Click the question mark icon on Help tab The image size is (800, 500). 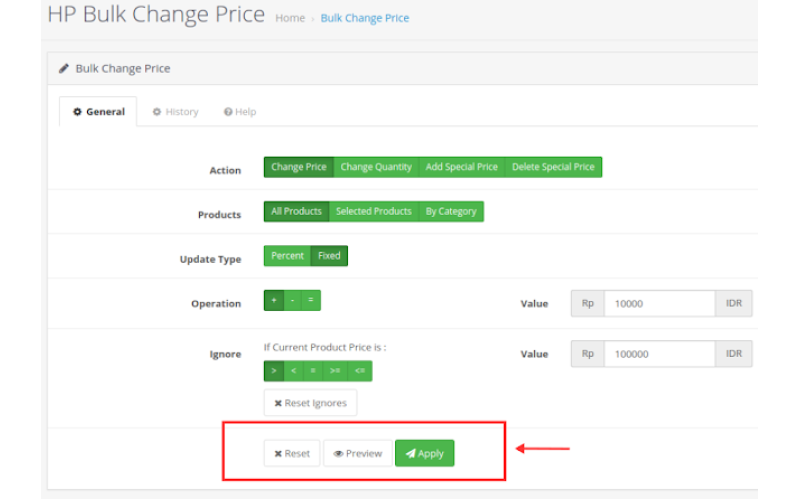coord(228,112)
